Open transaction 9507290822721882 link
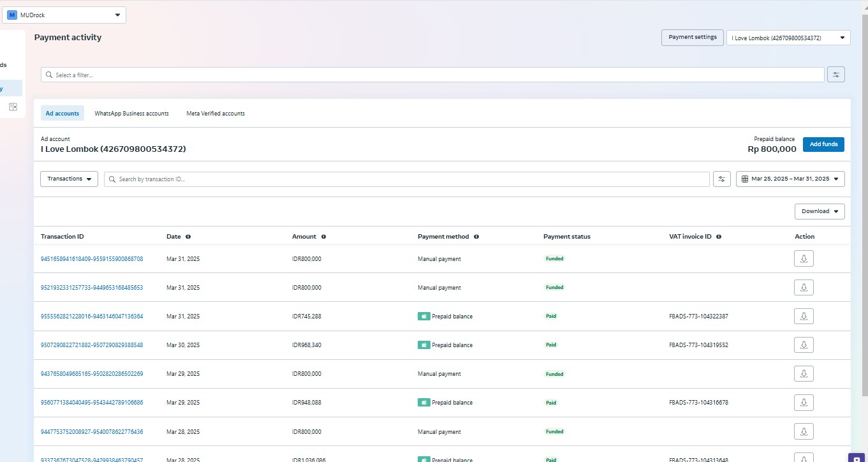 [92, 345]
